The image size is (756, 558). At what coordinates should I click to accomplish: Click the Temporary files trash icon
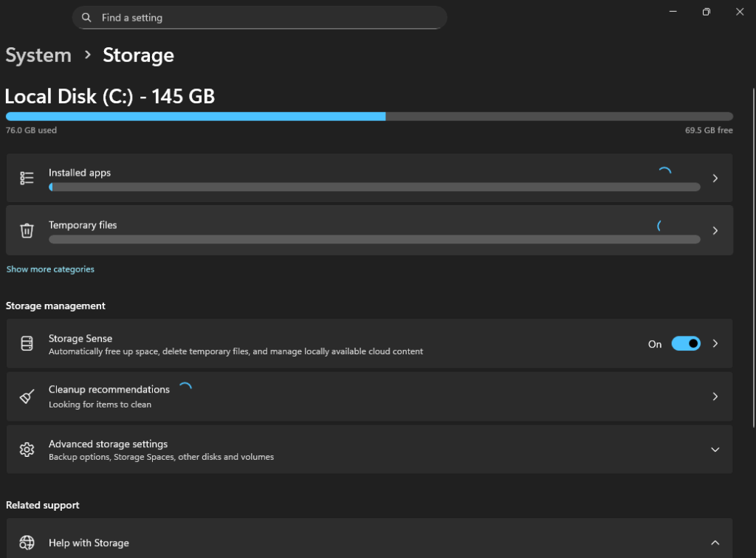coord(27,230)
